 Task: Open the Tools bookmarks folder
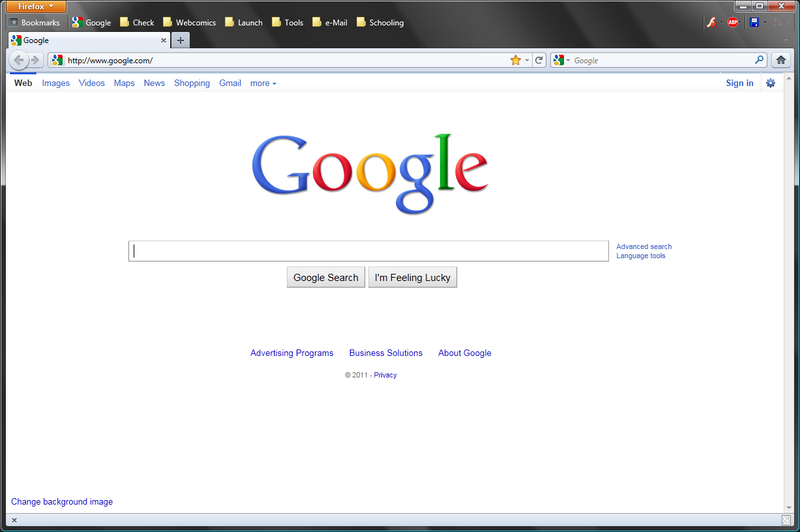point(287,22)
